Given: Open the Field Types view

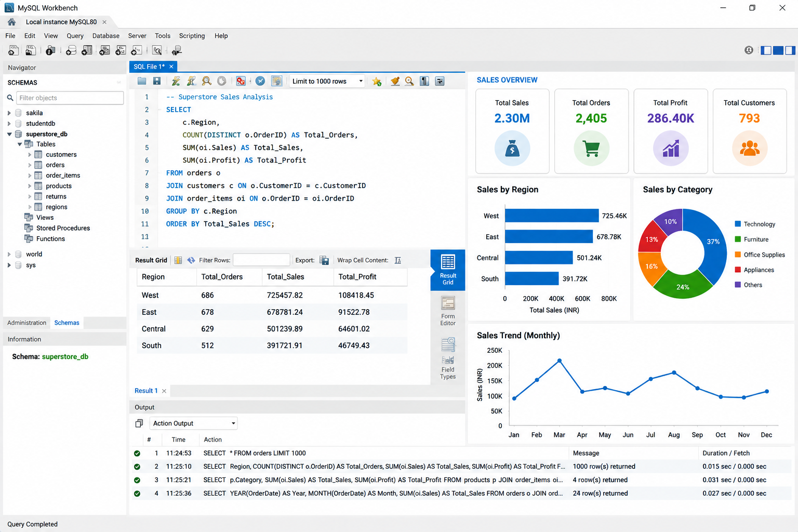Looking at the screenshot, I should (x=448, y=358).
